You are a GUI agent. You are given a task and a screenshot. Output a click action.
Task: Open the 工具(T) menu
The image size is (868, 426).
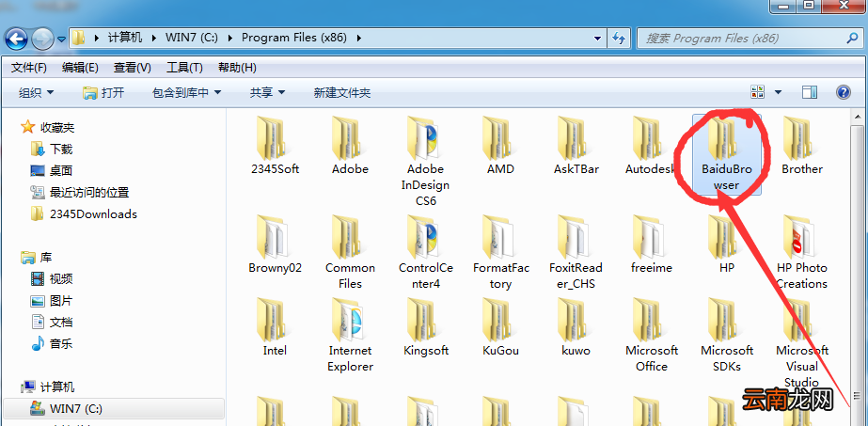[185, 68]
